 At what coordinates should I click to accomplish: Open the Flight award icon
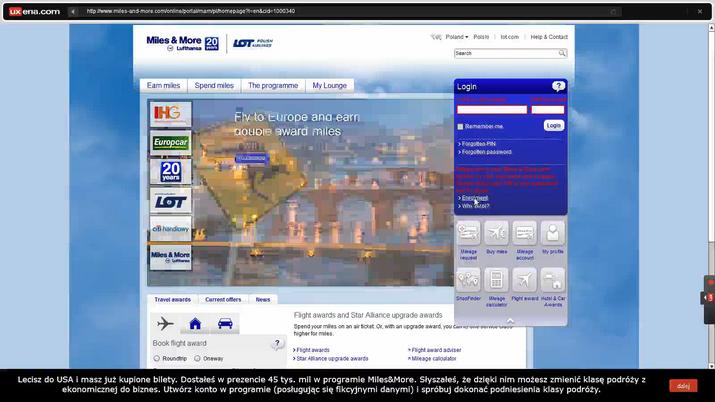point(525,280)
